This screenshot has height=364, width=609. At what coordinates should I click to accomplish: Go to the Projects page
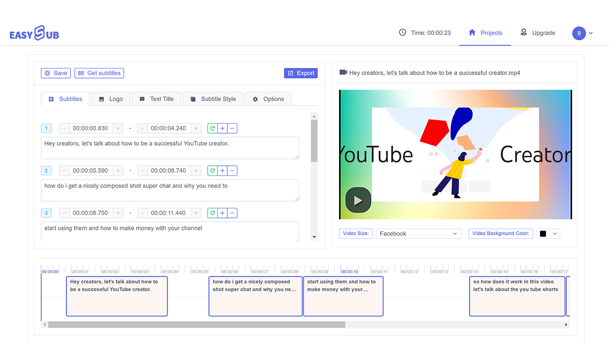click(x=485, y=33)
